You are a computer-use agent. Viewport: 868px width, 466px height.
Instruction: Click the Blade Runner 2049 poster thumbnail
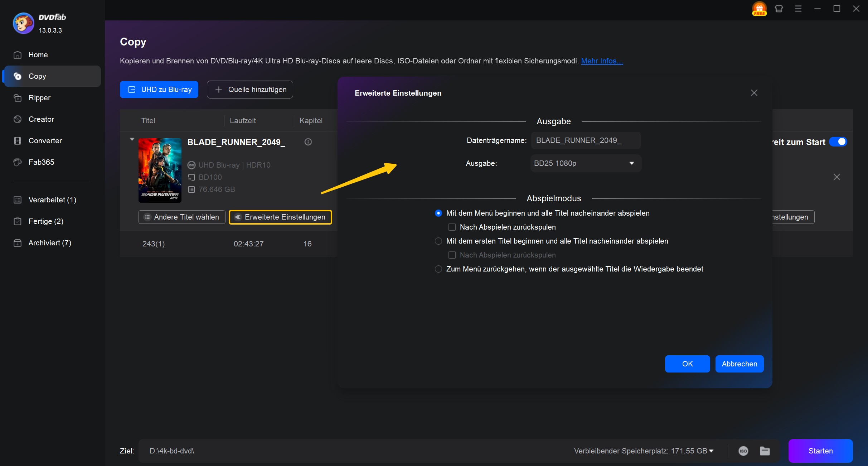point(160,170)
